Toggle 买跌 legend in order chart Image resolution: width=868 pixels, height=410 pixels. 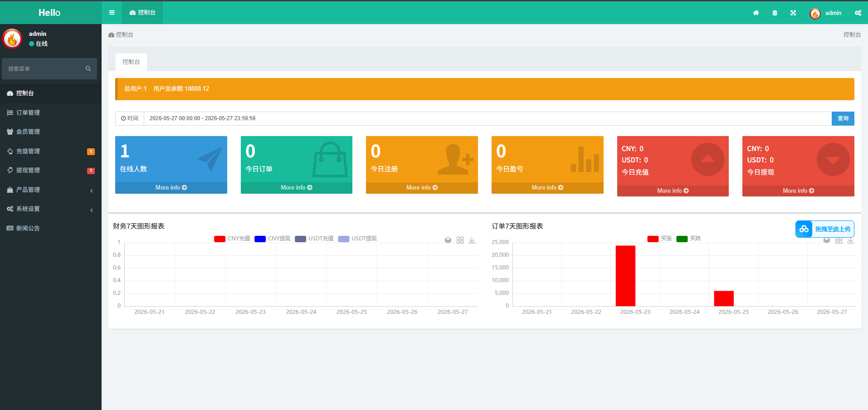(688, 239)
